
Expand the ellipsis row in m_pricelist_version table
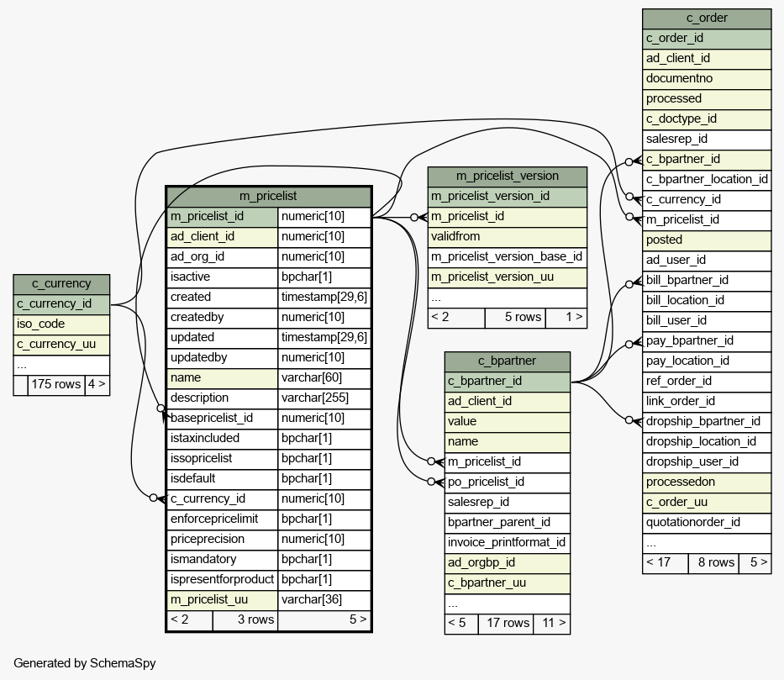[x=507, y=298]
